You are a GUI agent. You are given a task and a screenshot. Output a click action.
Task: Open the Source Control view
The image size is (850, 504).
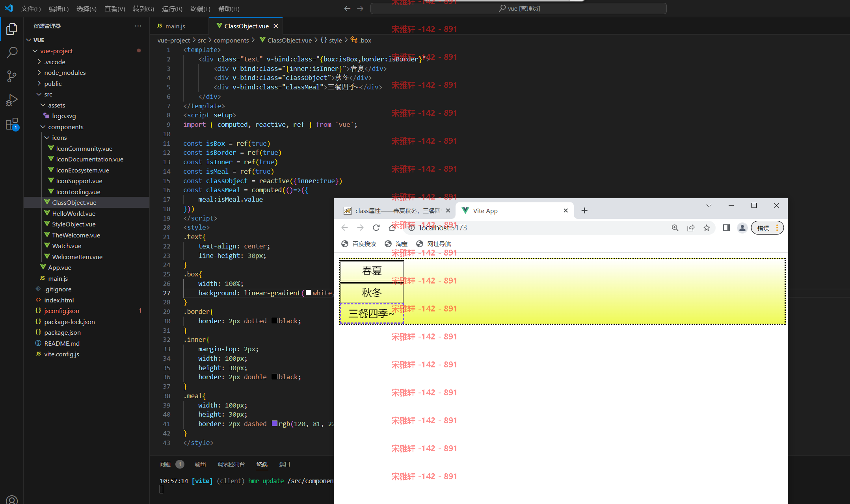tap(12, 76)
